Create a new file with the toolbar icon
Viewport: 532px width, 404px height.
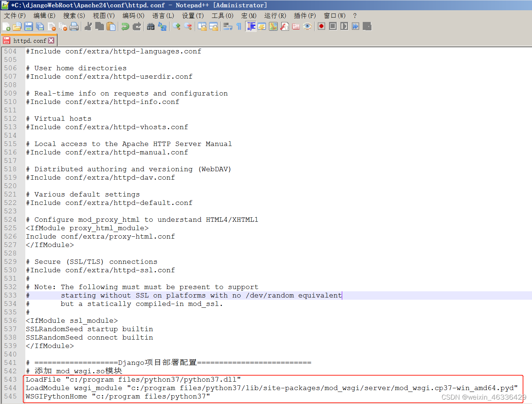coord(6,26)
